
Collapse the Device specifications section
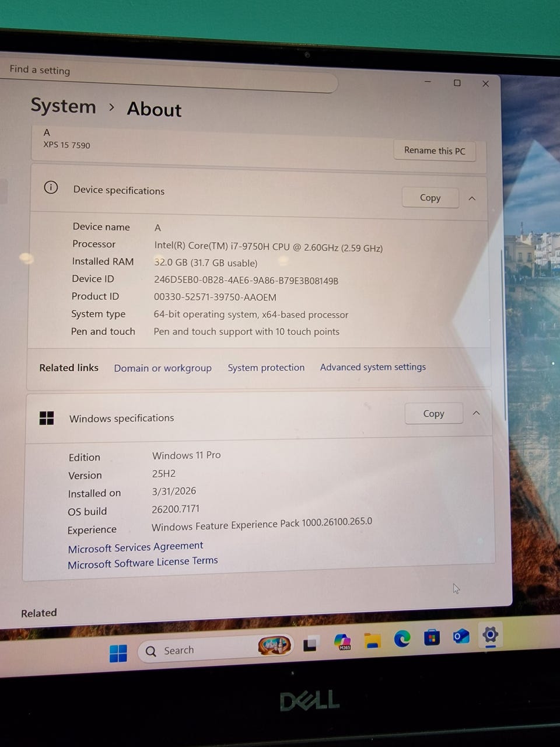[472, 198]
